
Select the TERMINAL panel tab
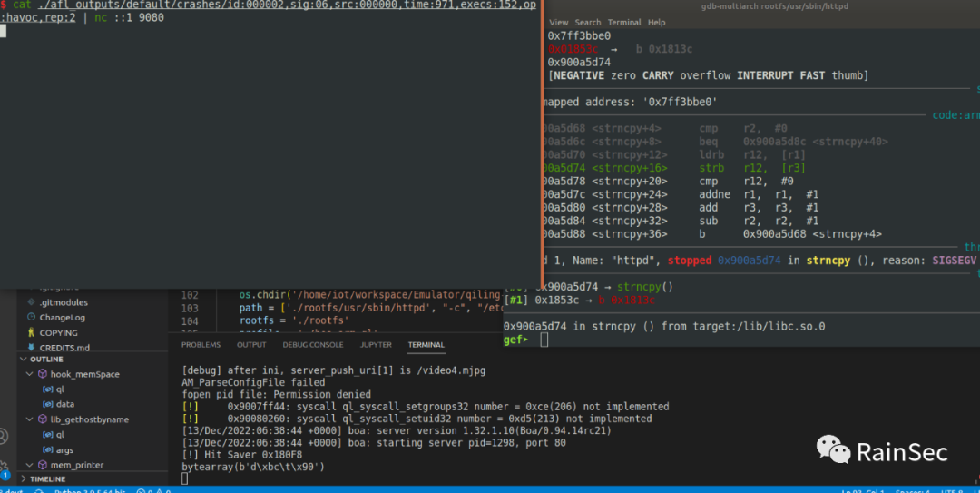[426, 345]
